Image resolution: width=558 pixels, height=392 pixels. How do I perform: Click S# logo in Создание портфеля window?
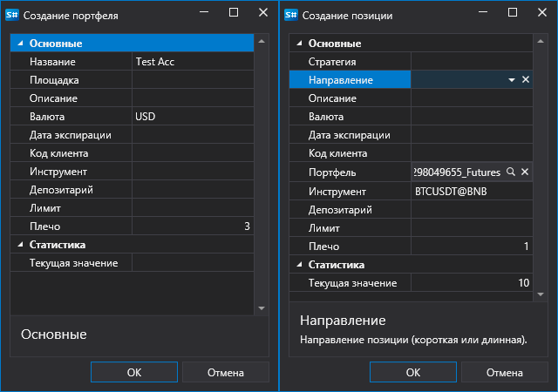(x=12, y=16)
